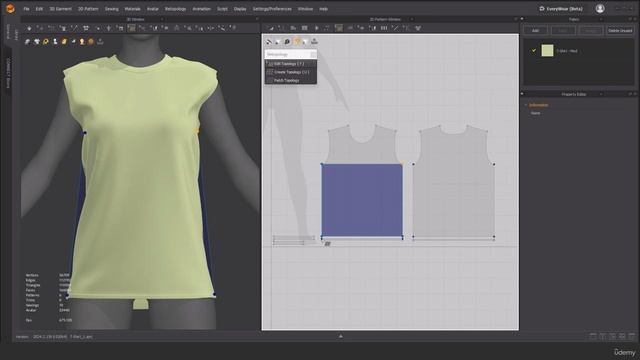Image resolution: width=640 pixels, height=360 pixels.
Task: Click the Copy fabric button
Action: (563, 31)
